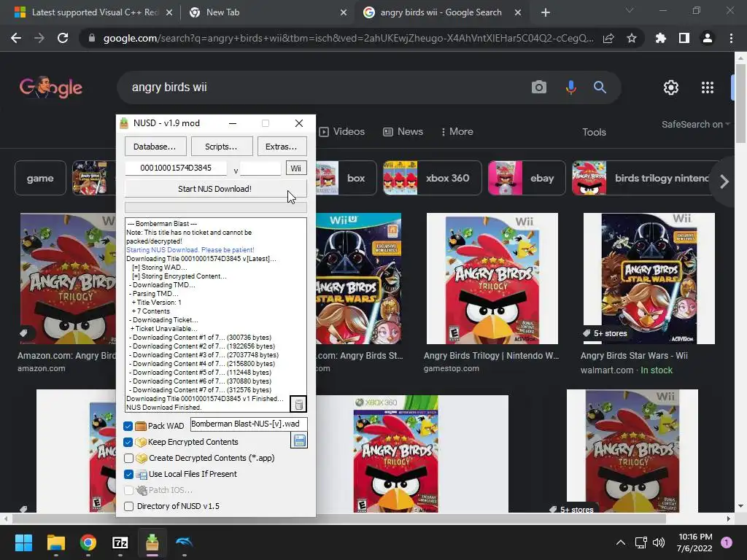The image size is (747, 560).
Task: Close the New Tab tab
Action: (344, 13)
